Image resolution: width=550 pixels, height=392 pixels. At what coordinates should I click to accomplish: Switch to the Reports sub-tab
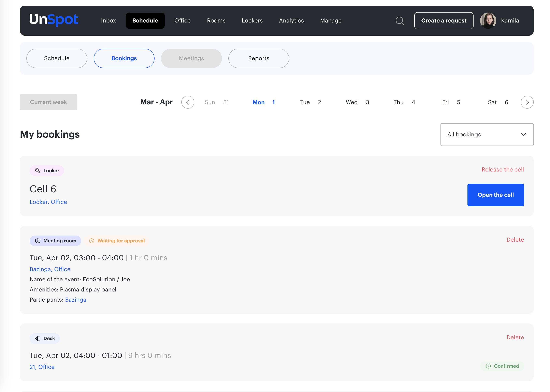tap(258, 58)
